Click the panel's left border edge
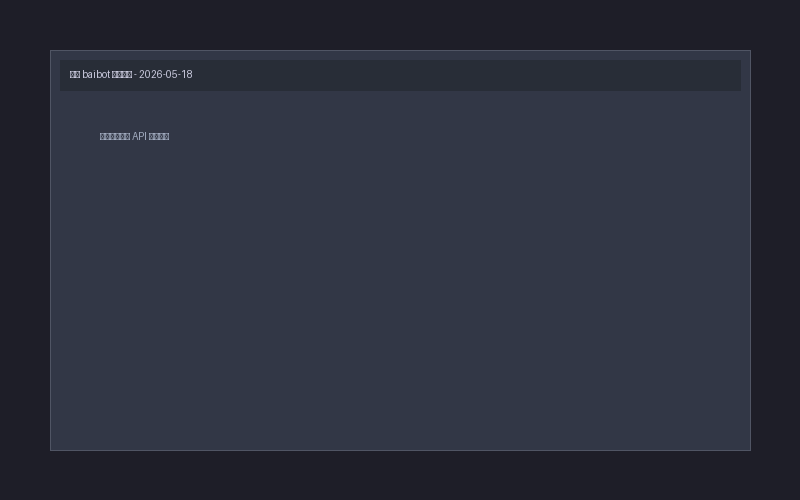Screen dimensions: 800x500 pos(51,250)
